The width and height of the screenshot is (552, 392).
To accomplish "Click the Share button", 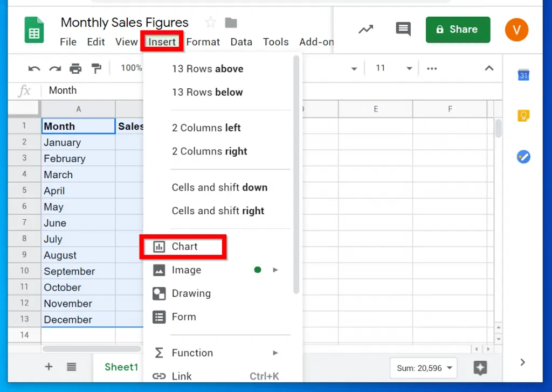I will tap(458, 30).
